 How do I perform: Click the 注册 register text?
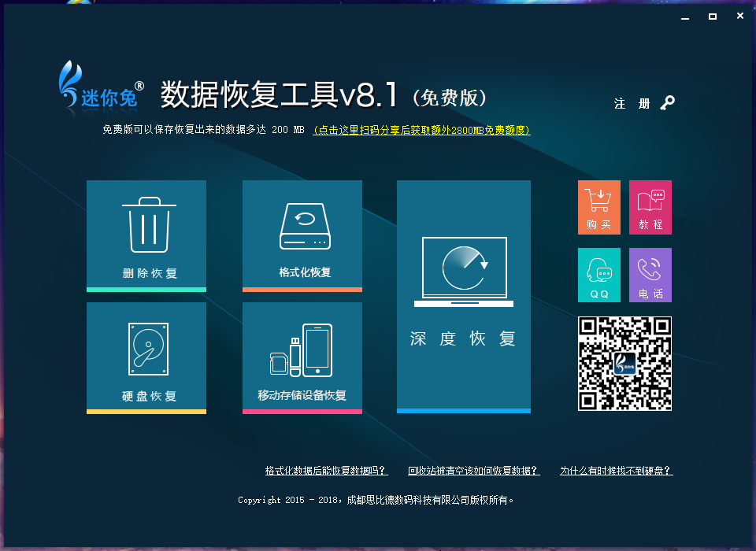pyautogui.click(x=632, y=104)
